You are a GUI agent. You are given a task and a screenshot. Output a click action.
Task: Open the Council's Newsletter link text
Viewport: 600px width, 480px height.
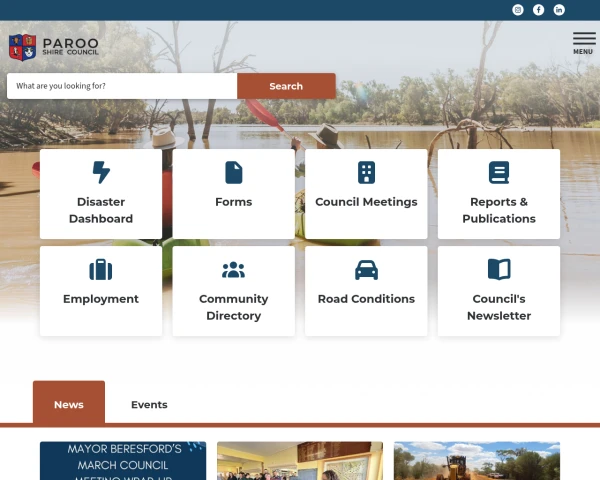[x=499, y=307]
